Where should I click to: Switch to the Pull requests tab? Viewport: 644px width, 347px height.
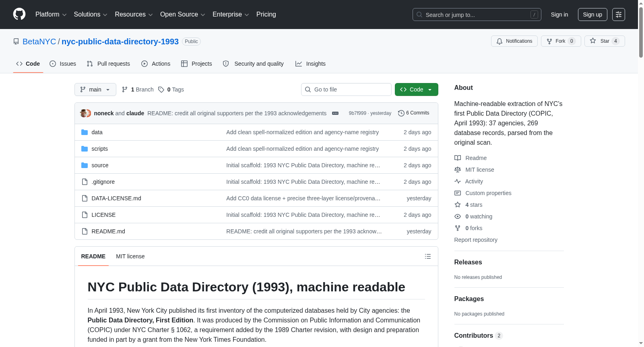108,64
